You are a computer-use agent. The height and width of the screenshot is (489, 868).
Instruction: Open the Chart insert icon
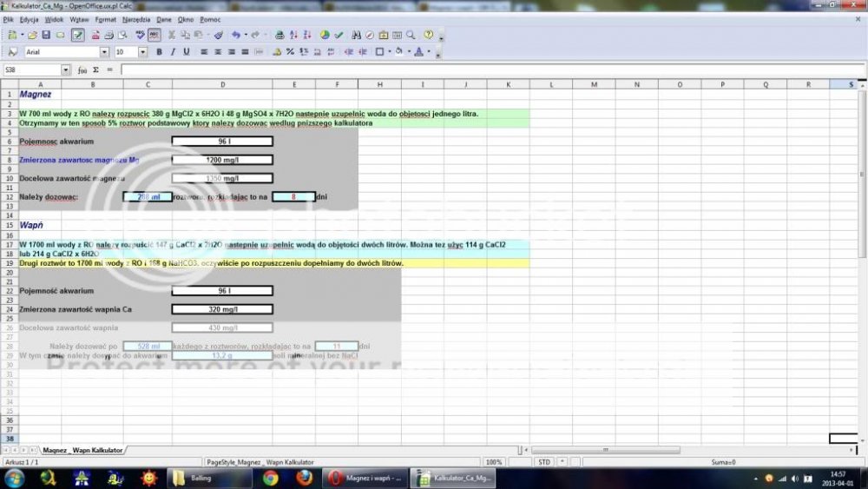click(x=324, y=36)
